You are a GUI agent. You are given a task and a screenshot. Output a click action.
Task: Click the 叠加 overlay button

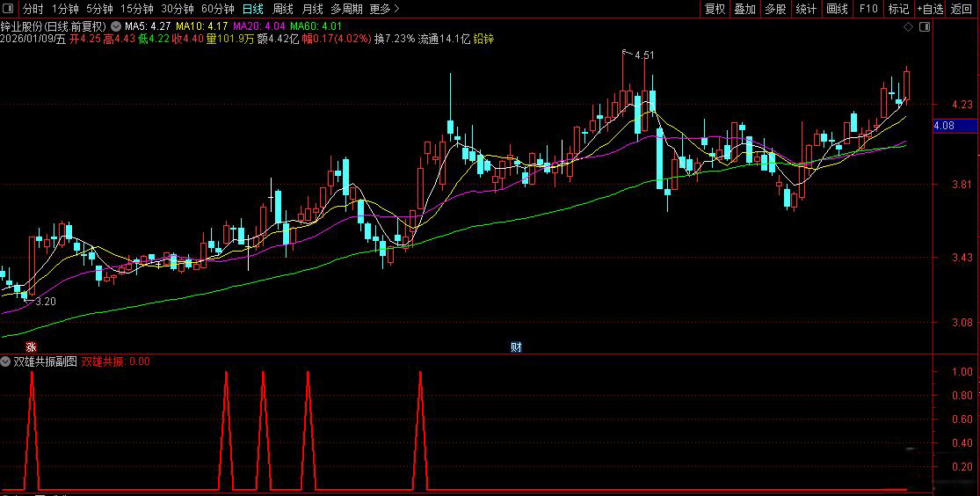[x=745, y=9]
